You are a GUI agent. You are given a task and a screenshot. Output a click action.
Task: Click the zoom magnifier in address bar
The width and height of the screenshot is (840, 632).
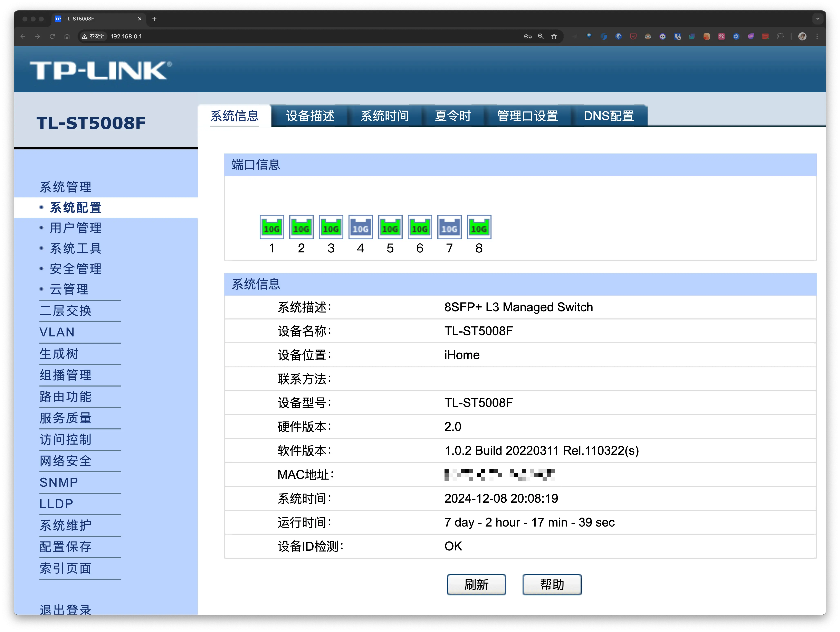541,36
